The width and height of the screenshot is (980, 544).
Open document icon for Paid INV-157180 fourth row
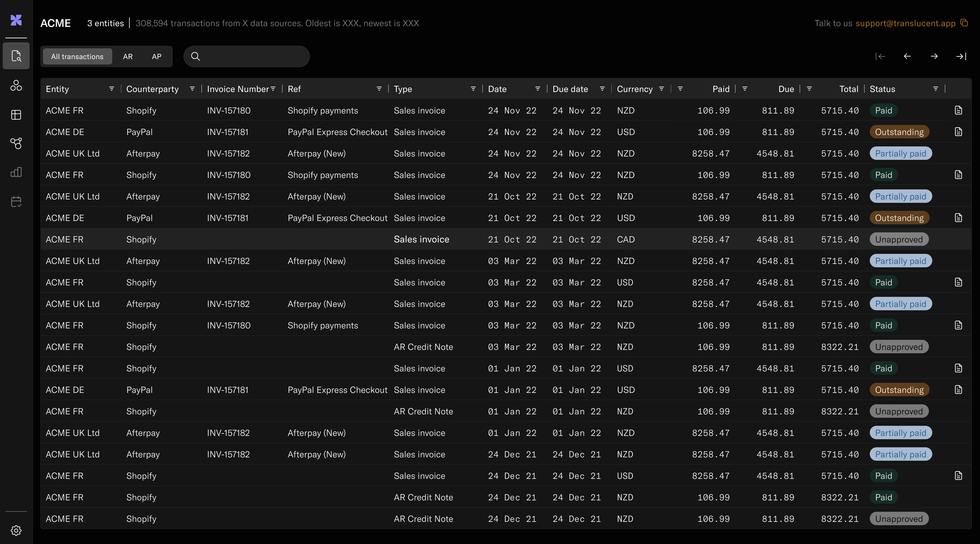(958, 175)
